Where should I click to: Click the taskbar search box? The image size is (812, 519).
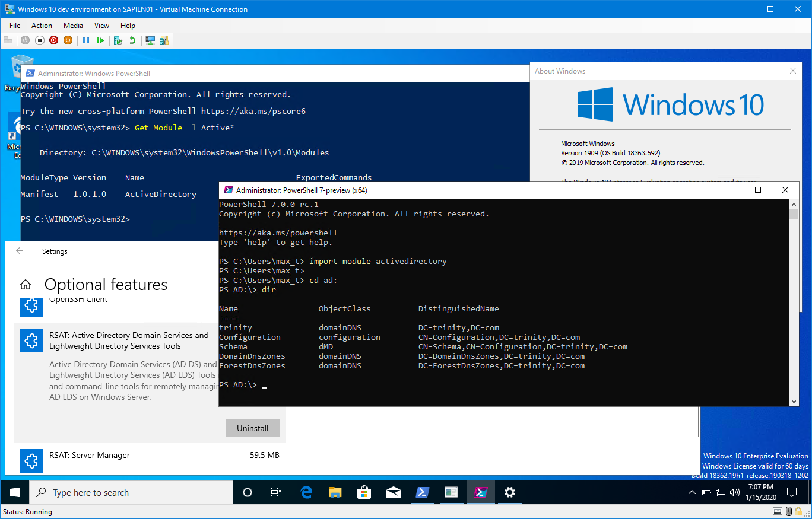click(131, 492)
